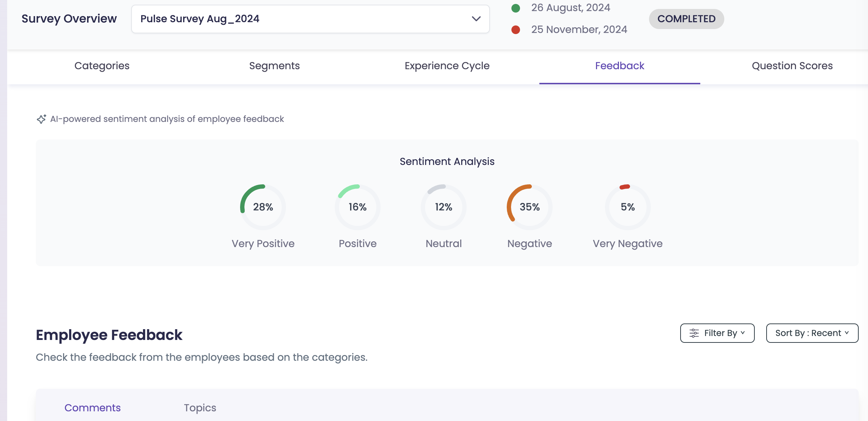This screenshot has height=421, width=868.
Task: Click the filter sliders icon in Filter By
Action: click(694, 333)
